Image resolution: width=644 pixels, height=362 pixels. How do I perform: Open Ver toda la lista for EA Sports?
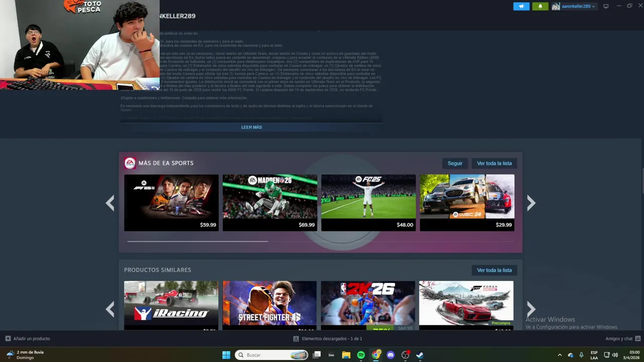494,163
